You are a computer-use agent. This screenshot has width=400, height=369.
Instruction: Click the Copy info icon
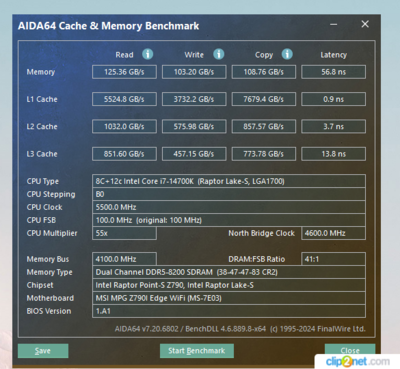[x=287, y=54]
